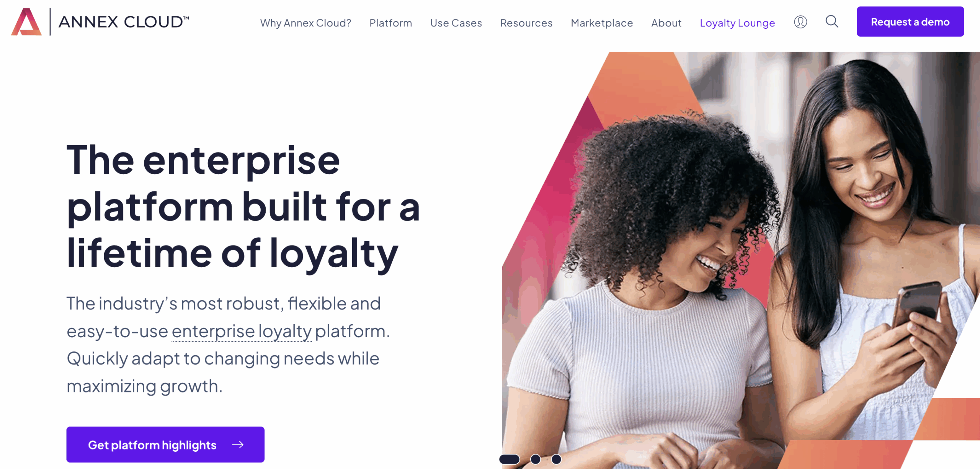Select the first active carousel slide indicator
This screenshot has width=980, height=469.
pos(510,459)
